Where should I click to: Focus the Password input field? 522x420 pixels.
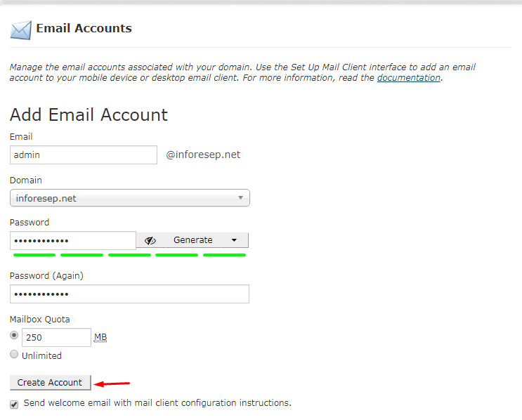pyautogui.click(x=72, y=240)
